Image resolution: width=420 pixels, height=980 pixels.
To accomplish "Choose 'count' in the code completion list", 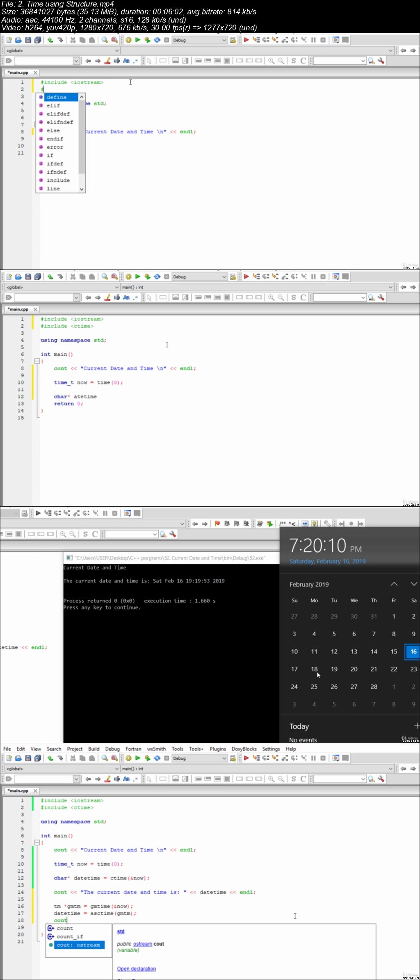I will pyautogui.click(x=65, y=928).
